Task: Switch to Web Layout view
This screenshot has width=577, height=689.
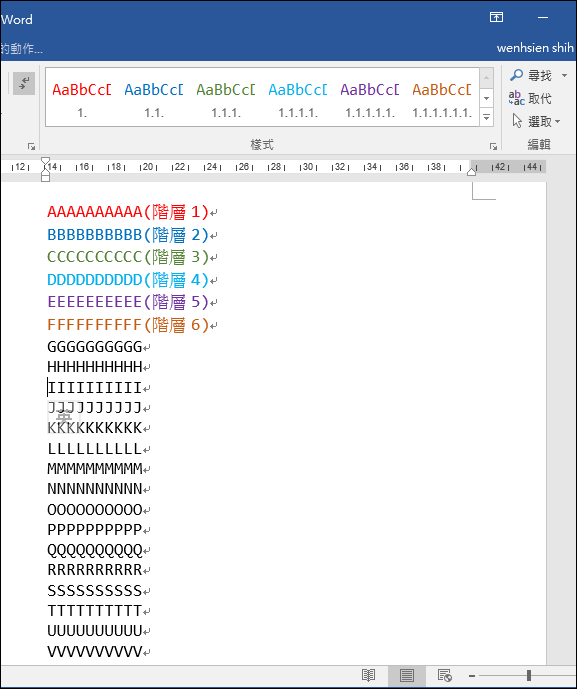Action: coord(445,675)
